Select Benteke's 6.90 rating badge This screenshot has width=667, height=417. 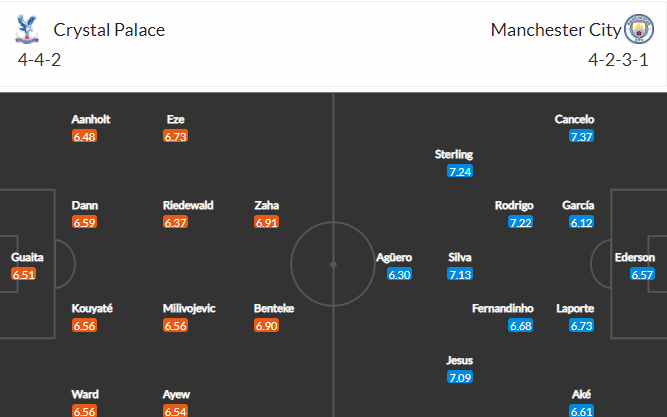pyautogui.click(x=266, y=326)
